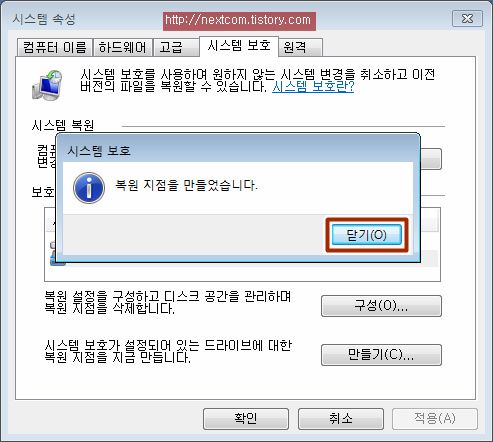Select the 시스템 보호 tab

click(x=239, y=46)
